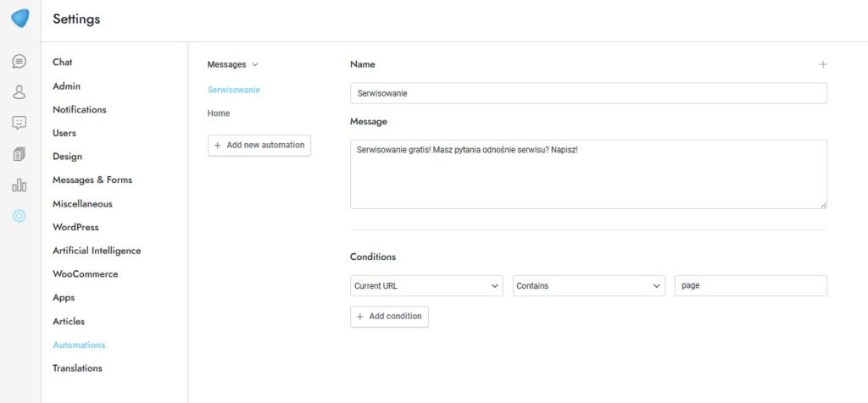The width and height of the screenshot is (868, 403).
Task: Click the Add new automation button
Action: pyautogui.click(x=259, y=146)
